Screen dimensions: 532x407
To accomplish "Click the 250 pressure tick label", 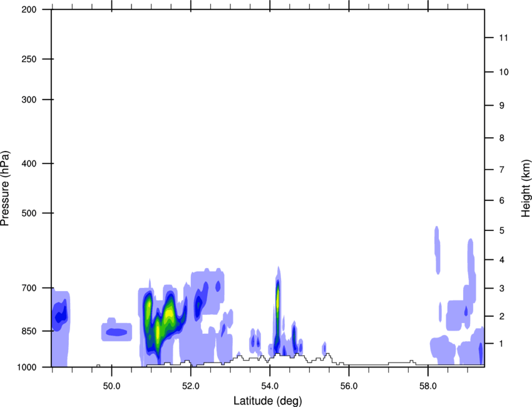I will click(x=29, y=59).
